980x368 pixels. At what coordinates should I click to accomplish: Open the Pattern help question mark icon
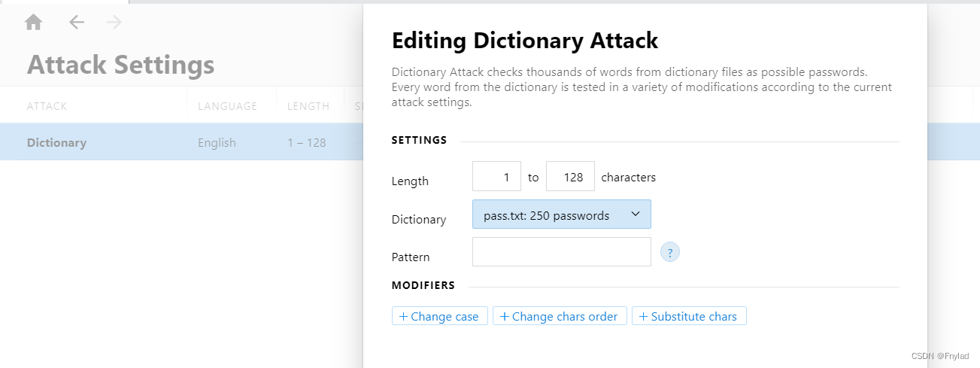pyautogui.click(x=669, y=253)
